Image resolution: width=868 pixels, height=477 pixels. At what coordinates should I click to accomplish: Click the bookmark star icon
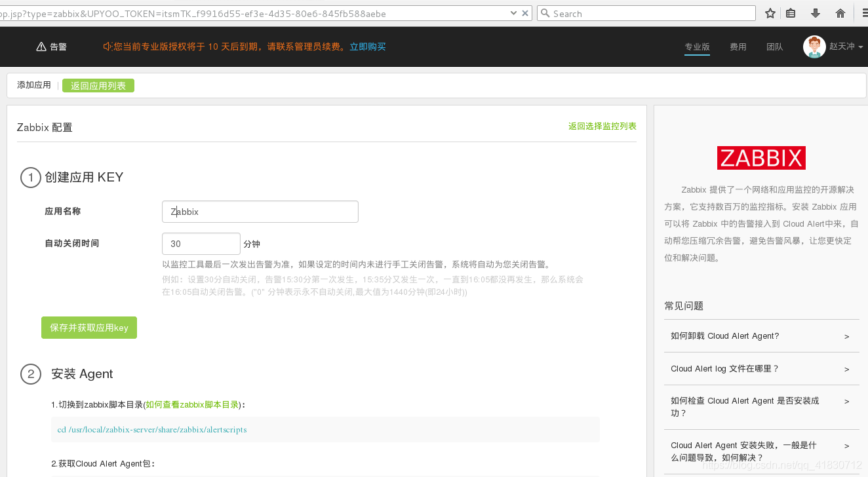pyautogui.click(x=770, y=13)
